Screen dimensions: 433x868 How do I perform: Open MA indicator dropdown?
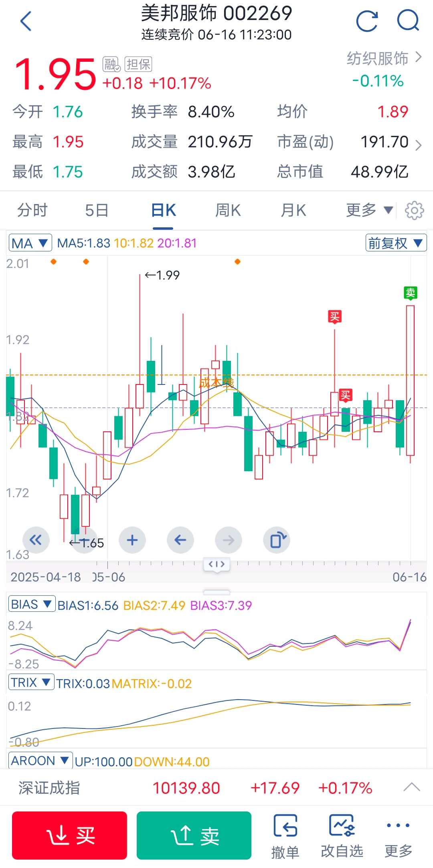[30, 243]
